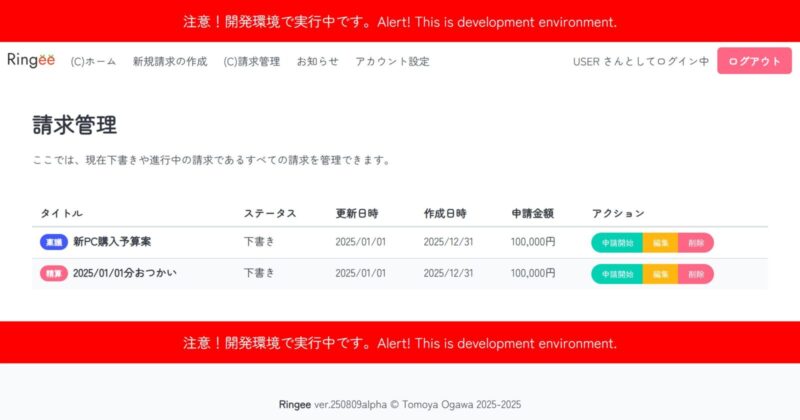
Task: Click the 更新日時 column header
Action: click(356, 213)
